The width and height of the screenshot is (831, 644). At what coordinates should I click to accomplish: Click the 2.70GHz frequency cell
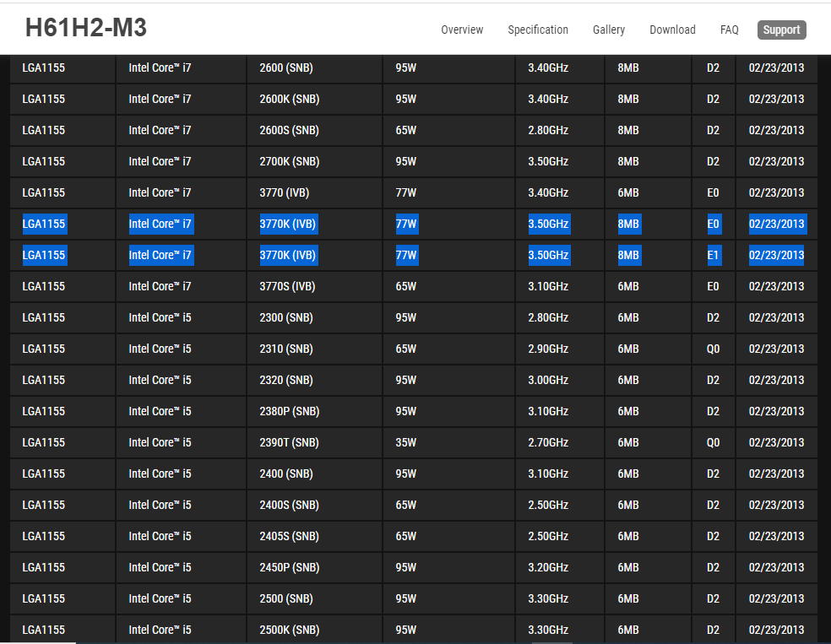[548, 442]
